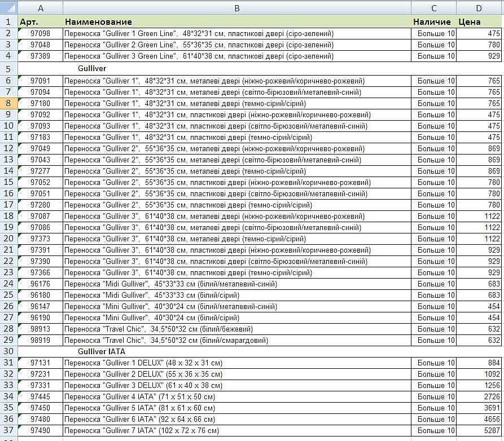Select the 'Gulliver 4 IATA' name cell
504x441 pixels.
236,396
